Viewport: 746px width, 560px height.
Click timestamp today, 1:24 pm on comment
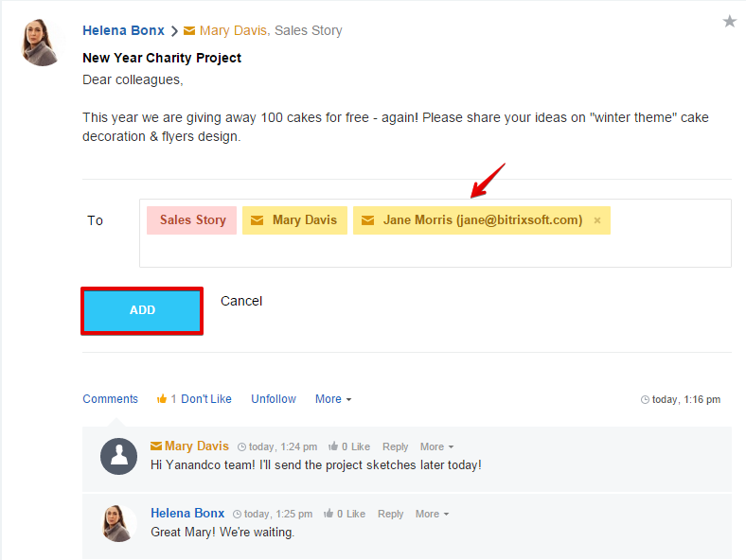point(283,446)
